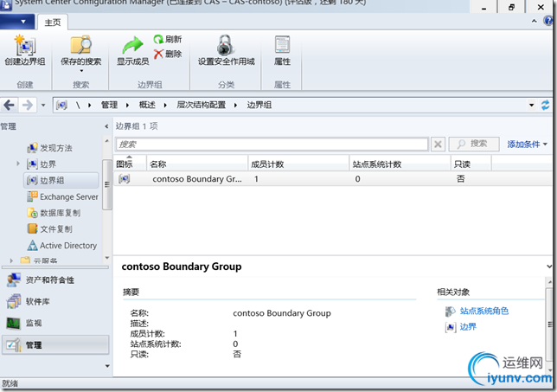Go back with the left arrow
This screenshot has height=392, width=557.
(x=9, y=105)
